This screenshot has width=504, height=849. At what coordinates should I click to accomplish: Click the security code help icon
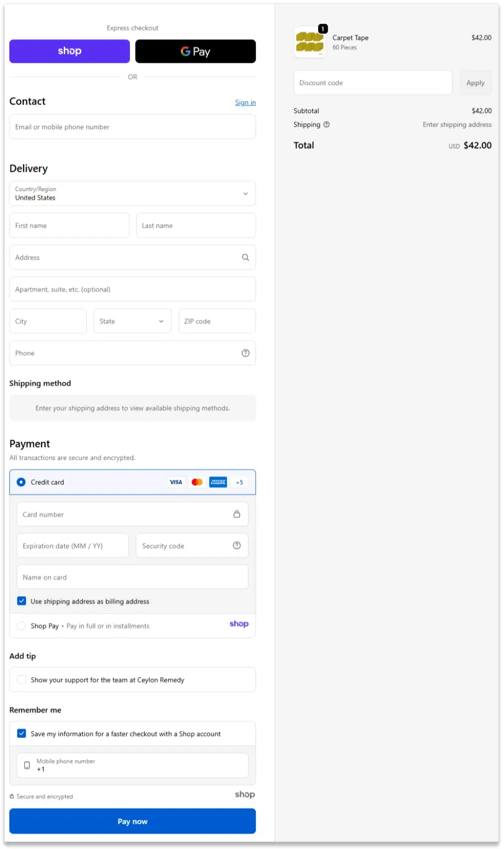coord(236,546)
